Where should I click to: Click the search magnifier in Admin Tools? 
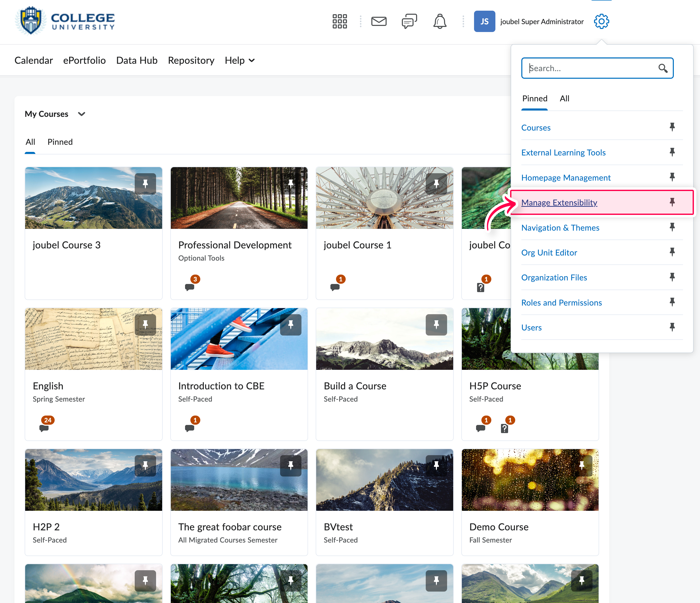[662, 68]
